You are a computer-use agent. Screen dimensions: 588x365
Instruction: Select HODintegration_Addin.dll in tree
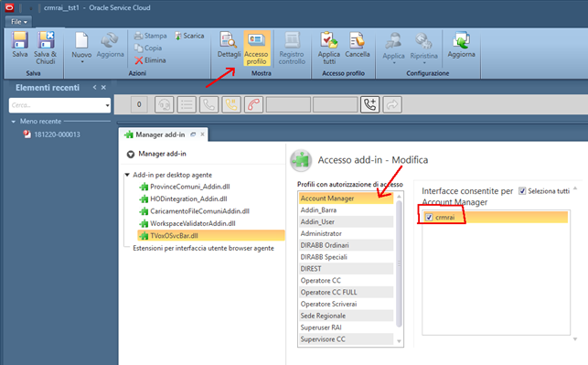(x=188, y=199)
